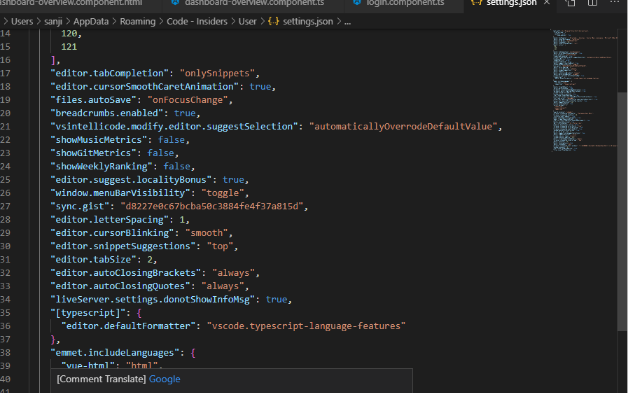Viewport: 628px width, 393px height.
Task: Click the false value of showGitMetrics
Action: tap(161, 153)
